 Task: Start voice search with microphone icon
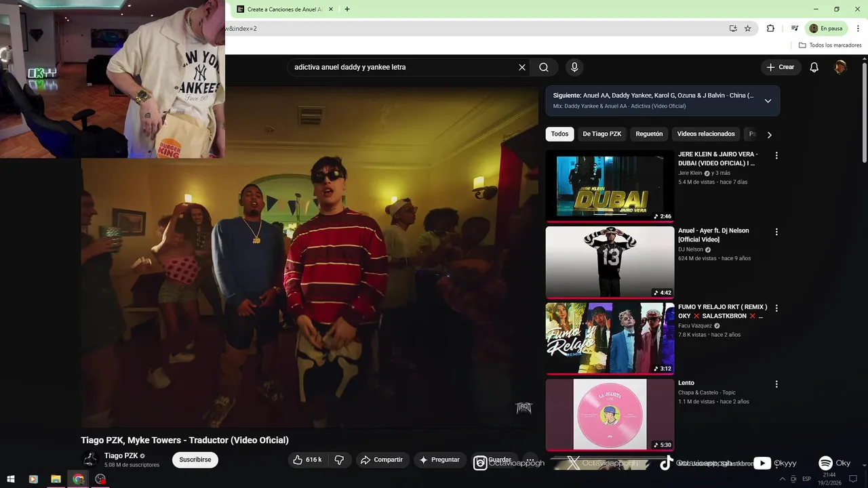click(x=574, y=67)
